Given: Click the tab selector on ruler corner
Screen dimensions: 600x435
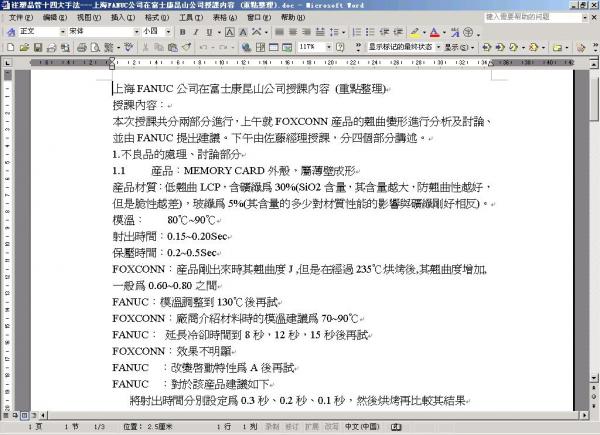Looking at the screenshot, I should 8,63.
